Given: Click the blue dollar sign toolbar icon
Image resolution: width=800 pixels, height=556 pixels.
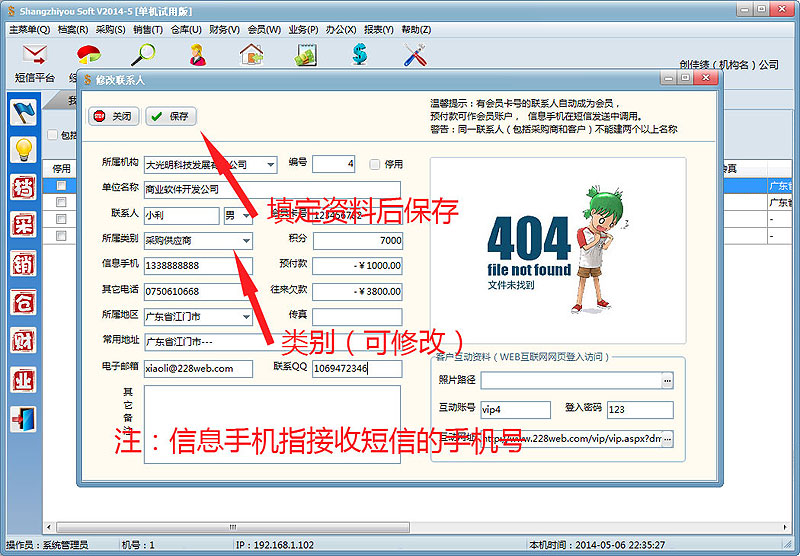Looking at the screenshot, I should click(360, 55).
